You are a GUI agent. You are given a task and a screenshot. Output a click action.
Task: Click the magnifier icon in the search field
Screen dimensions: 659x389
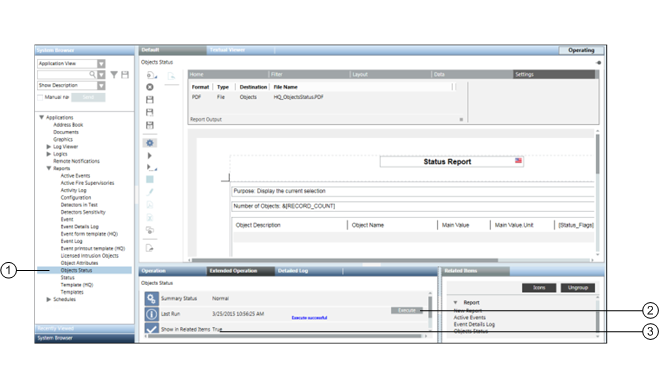point(92,74)
